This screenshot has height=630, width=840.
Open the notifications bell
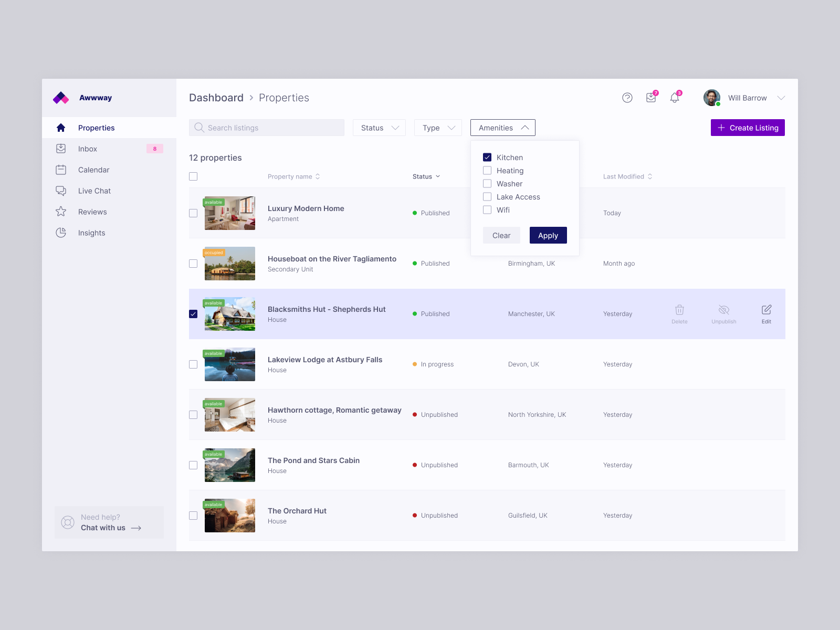[x=674, y=98]
